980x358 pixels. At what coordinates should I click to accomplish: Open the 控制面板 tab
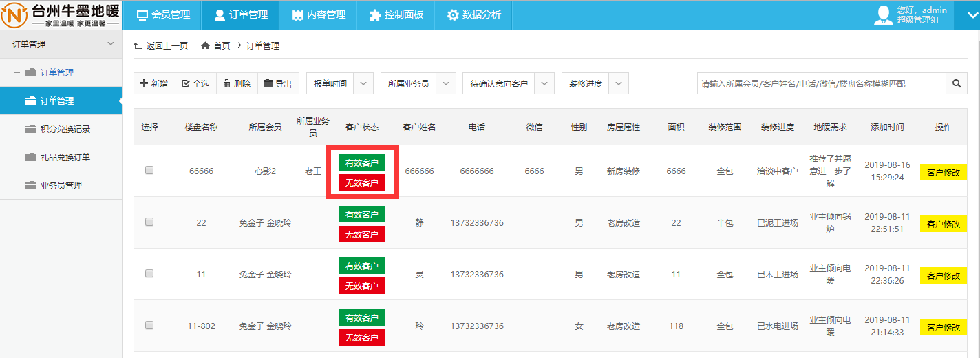tap(396, 14)
